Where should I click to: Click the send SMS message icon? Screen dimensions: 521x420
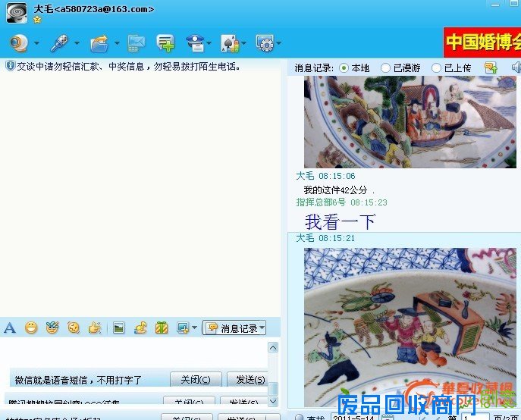(x=137, y=43)
